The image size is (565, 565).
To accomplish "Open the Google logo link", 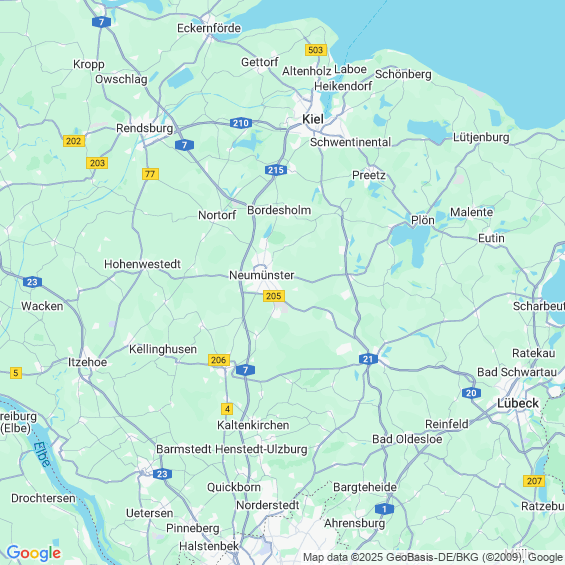I will [34, 553].
